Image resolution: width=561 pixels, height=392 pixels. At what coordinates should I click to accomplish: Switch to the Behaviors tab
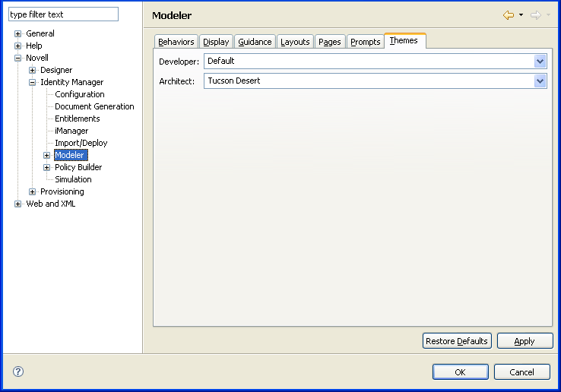[176, 42]
